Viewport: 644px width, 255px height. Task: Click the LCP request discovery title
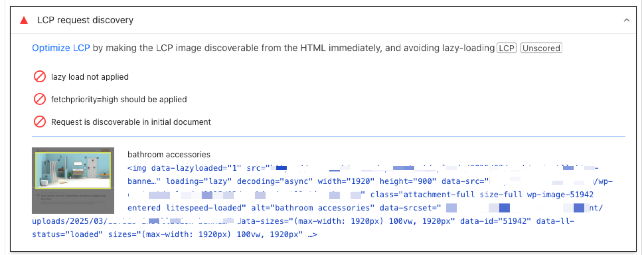coord(85,20)
